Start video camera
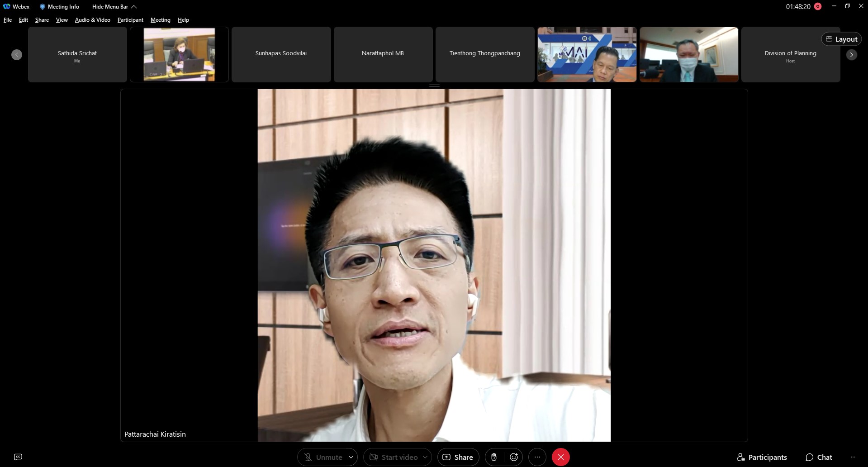The width and height of the screenshot is (868, 467). pos(393,457)
